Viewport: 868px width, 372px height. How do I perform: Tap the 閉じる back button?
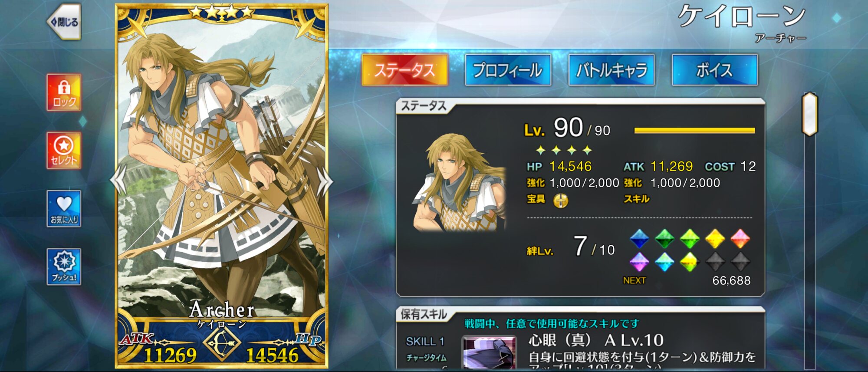pyautogui.click(x=64, y=22)
